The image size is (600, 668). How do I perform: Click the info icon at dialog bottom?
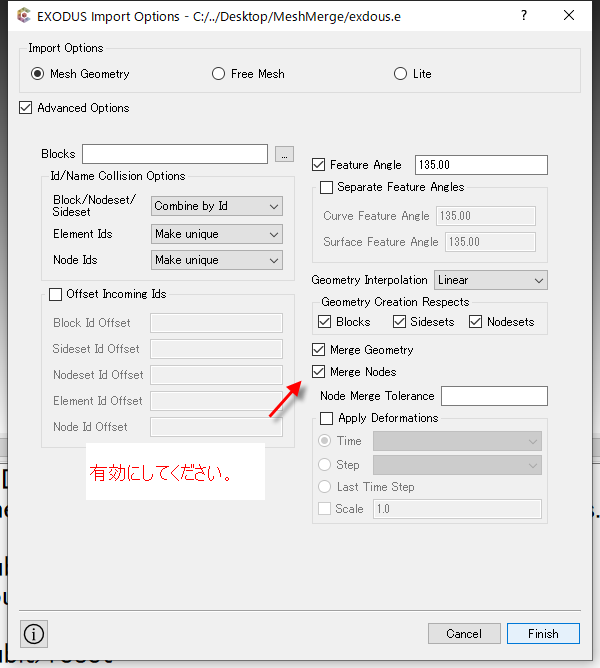pyautogui.click(x=34, y=634)
